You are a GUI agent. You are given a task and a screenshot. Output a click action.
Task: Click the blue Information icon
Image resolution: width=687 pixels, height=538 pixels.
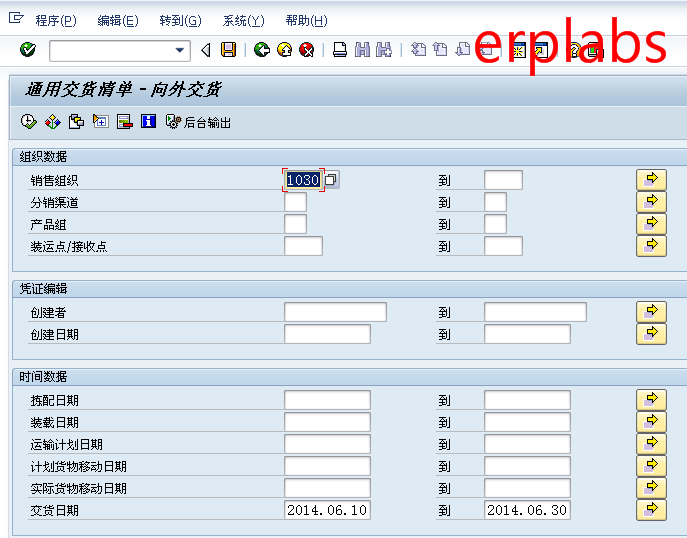(148, 121)
